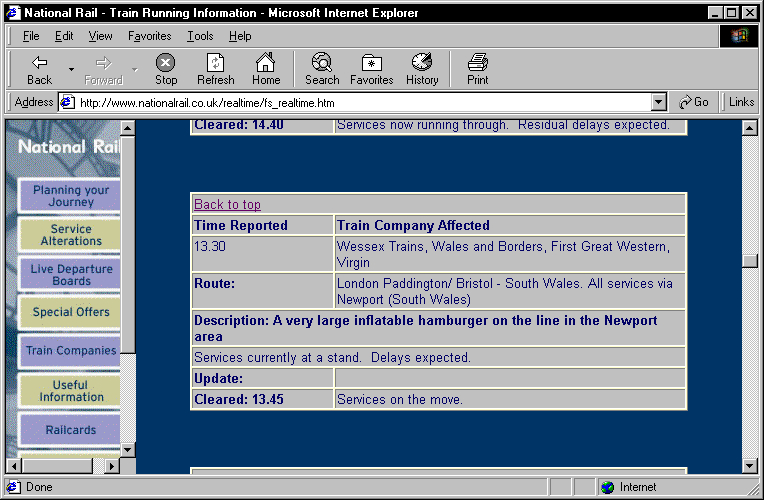Open the Back history dropdown arrow
This screenshot has height=500, width=764.
coord(72,70)
